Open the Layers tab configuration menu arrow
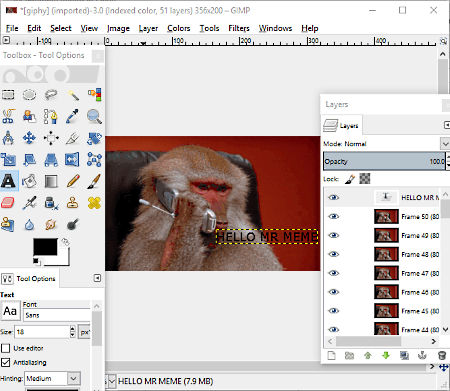 pyautogui.click(x=446, y=125)
